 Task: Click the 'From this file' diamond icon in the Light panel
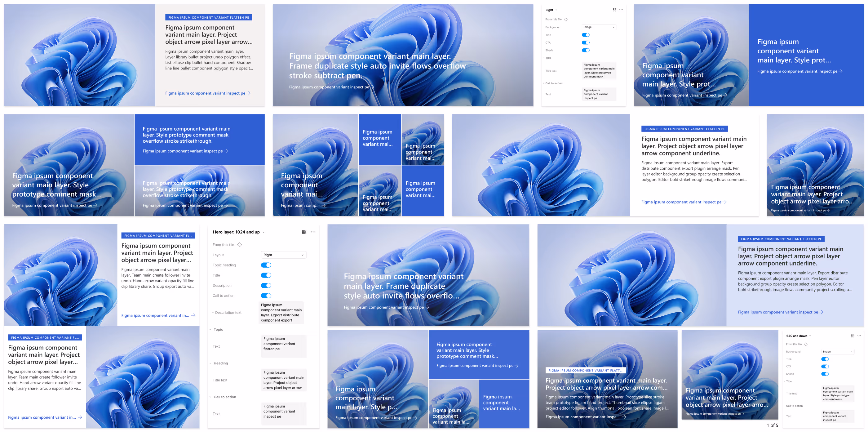point(565,19)
